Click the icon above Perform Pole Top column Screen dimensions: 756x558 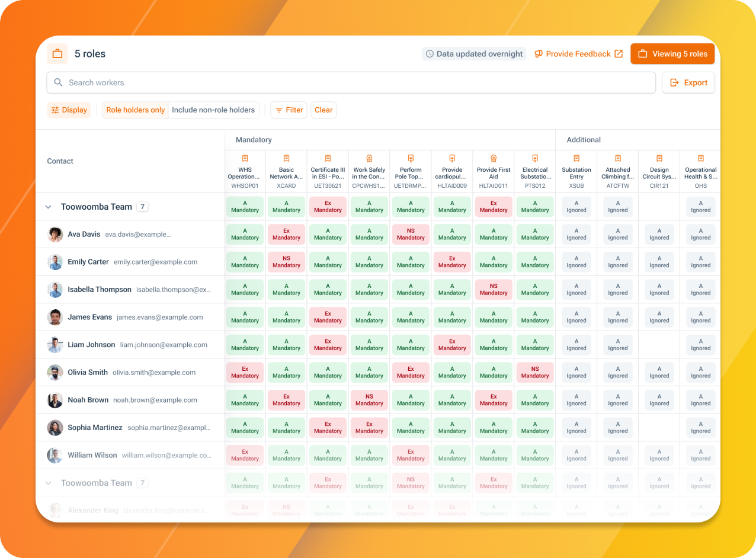pos(411,159)
